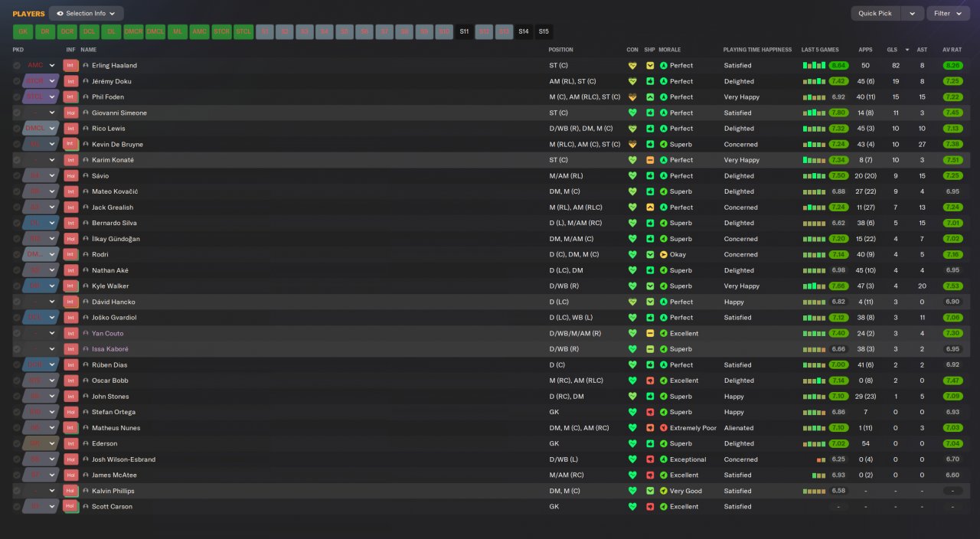The width and height of the screenshot is (980, 539).
Task: Click Haaland's 8.26 average rating pill
Action: pyautogui.click(x=952, y=66)
